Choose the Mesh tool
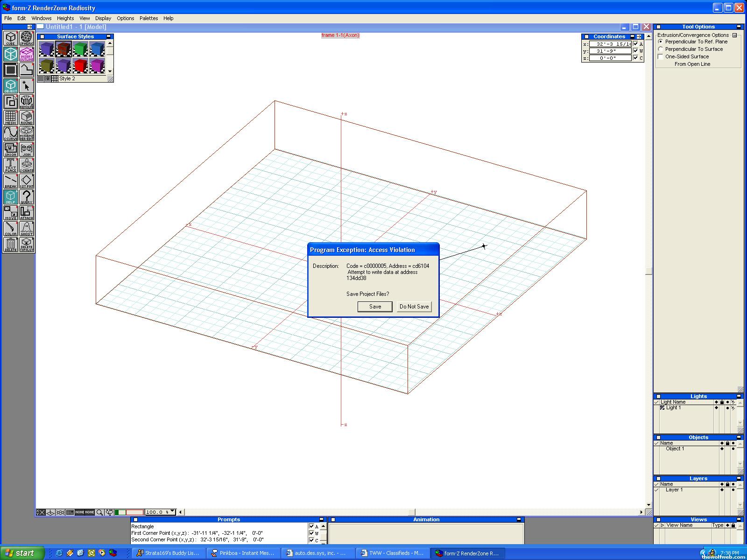This screenshot has width=747, height=560. (10, 118)
